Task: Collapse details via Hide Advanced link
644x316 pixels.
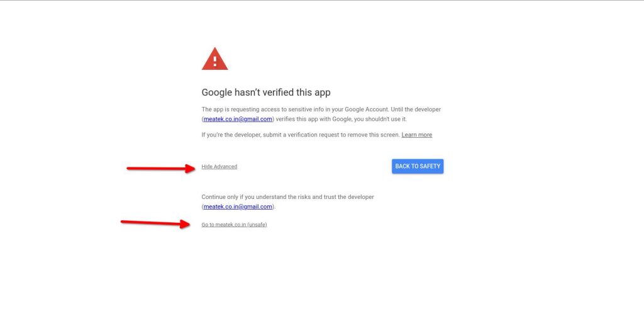Action: (219, 166)
